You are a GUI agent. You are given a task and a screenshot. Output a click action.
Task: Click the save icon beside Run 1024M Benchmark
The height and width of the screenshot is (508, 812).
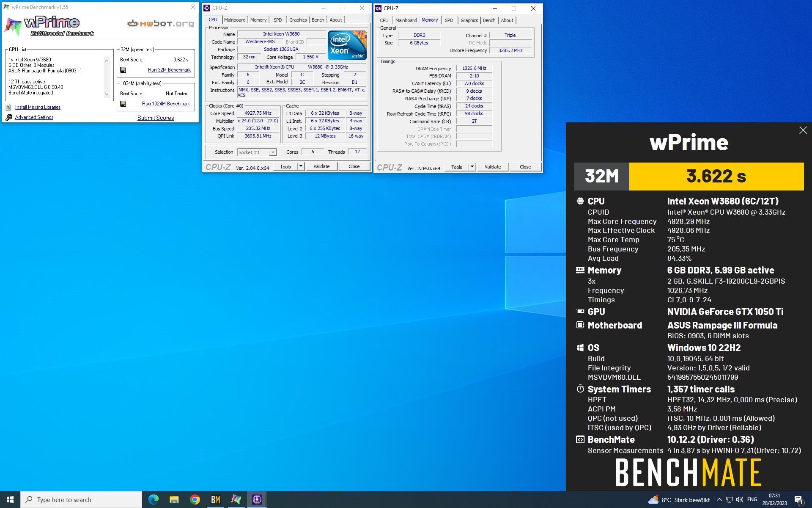coord(123,104)
